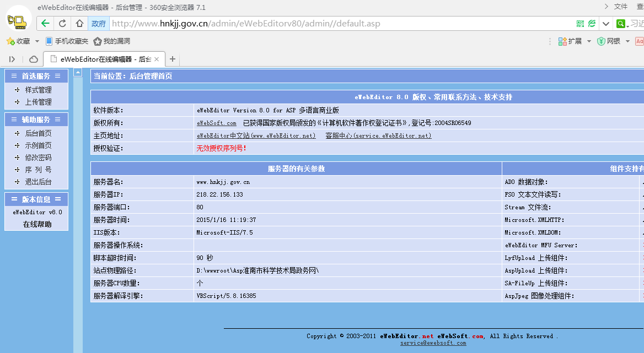Collapse the 辅助服务 section header

point(36,120)
